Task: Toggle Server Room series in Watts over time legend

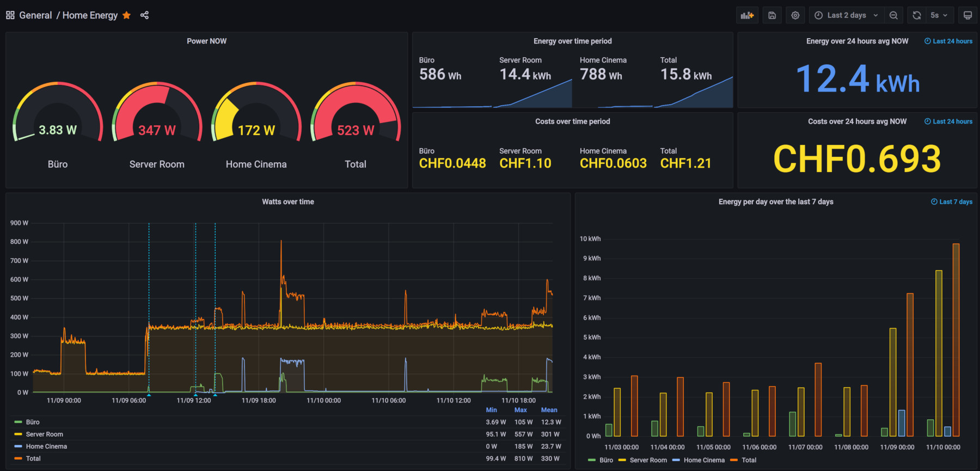Action: tap(45, 434)
